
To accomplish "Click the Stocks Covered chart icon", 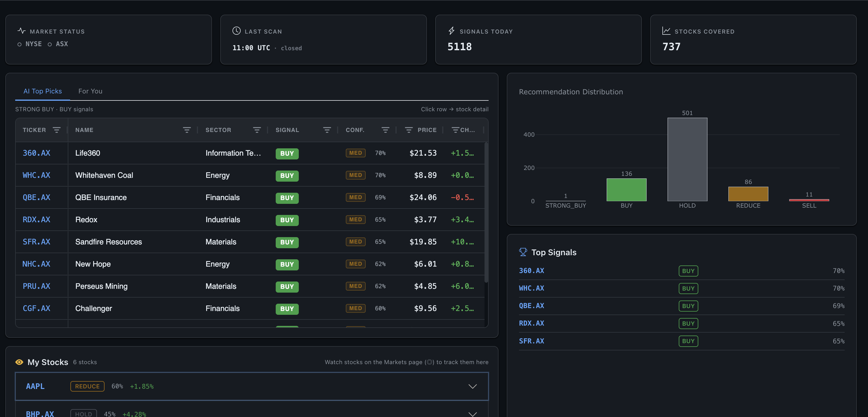I will pos(666,31).
